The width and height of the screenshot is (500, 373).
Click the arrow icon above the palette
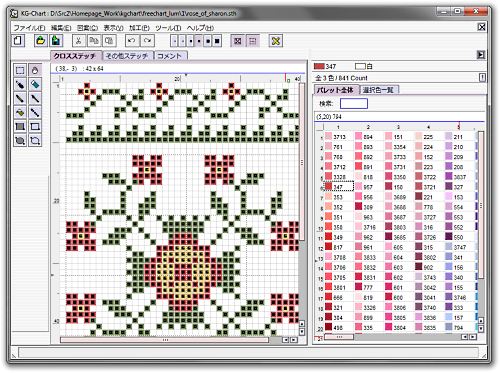[x=481, y=55]
